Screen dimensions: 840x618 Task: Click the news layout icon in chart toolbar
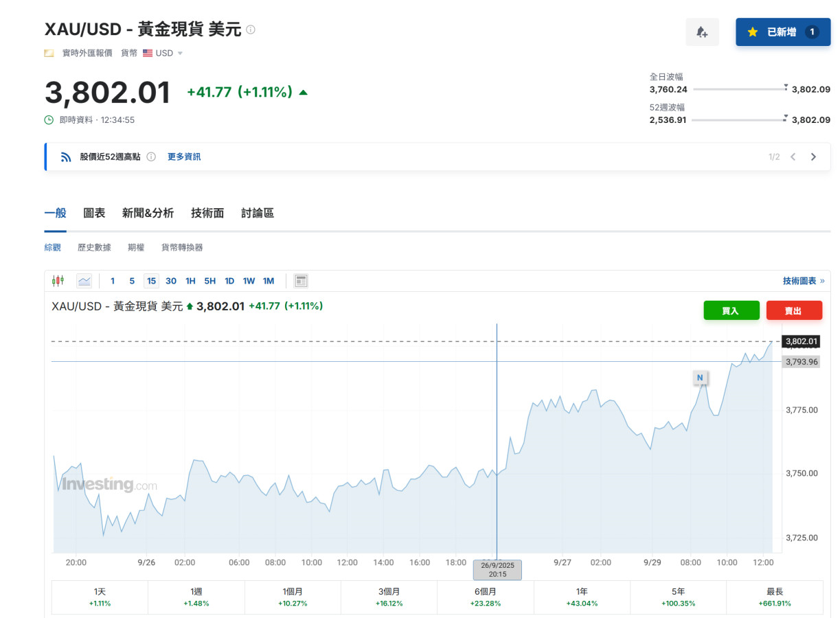pos(301,280)
